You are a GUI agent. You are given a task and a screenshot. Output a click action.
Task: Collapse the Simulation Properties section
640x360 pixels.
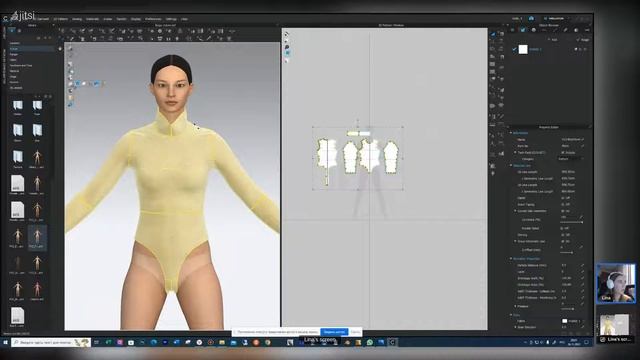[511, 259]
